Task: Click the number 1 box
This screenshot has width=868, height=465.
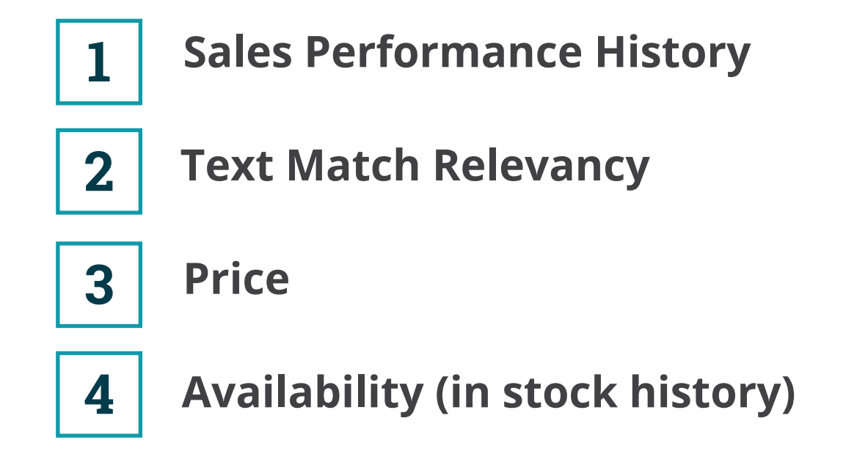Action: [x=99, y=62]
